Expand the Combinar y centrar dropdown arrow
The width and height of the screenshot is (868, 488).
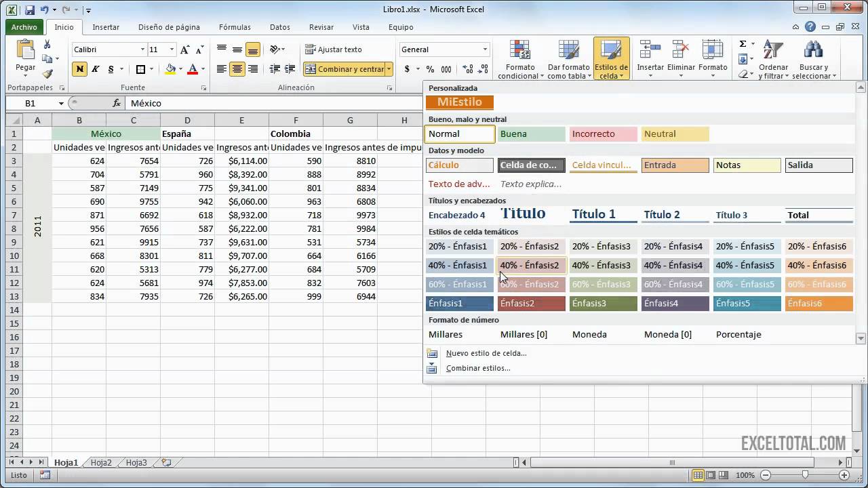coord(389,69)
